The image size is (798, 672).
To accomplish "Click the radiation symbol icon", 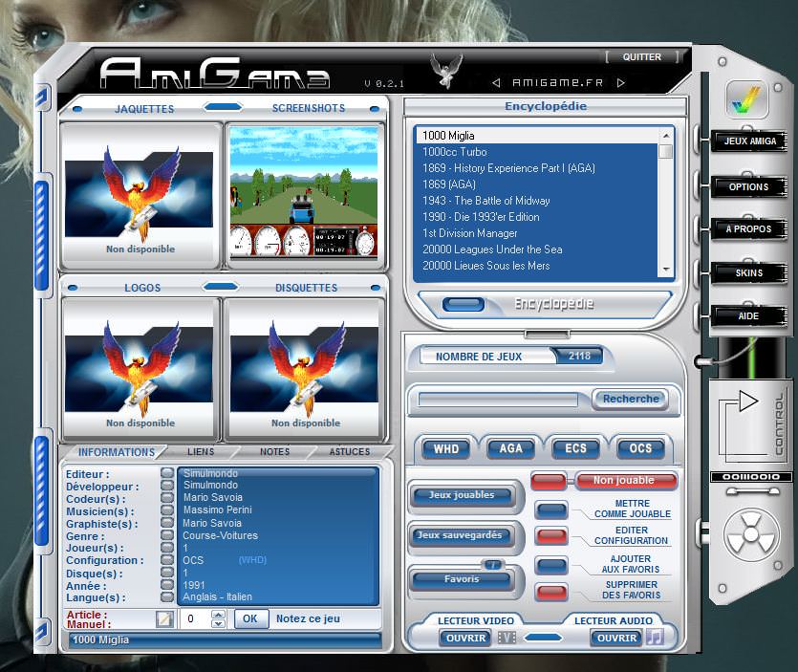I will 751,534.
